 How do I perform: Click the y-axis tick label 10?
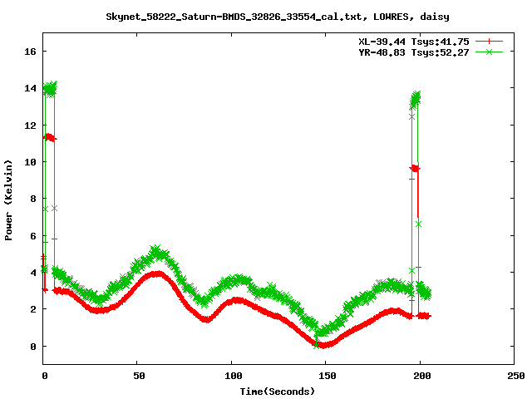30,162
